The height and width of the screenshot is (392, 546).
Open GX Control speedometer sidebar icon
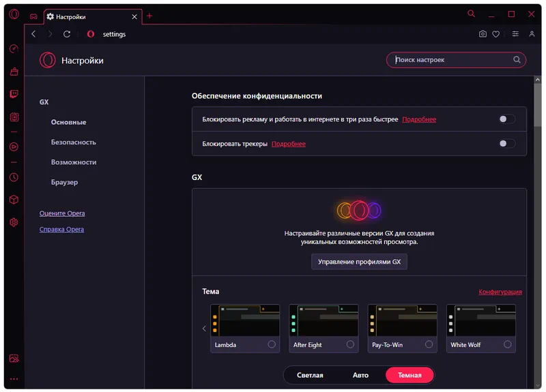coord(14,48)
